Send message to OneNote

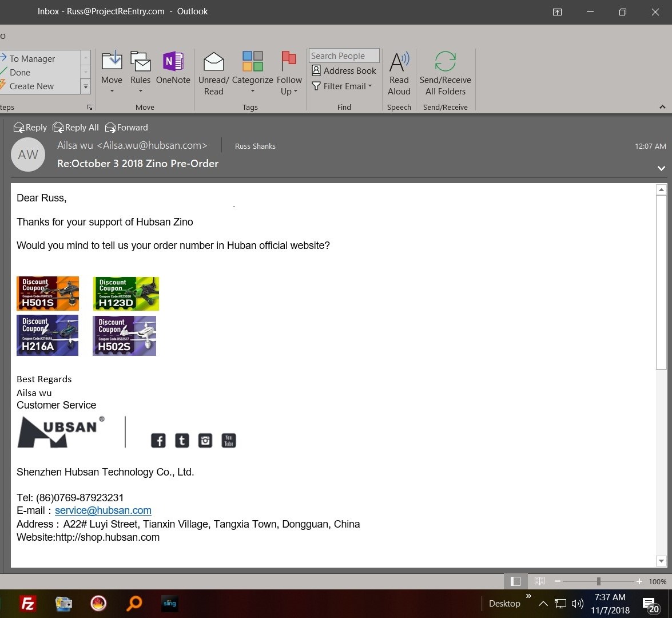click(173, 68)
